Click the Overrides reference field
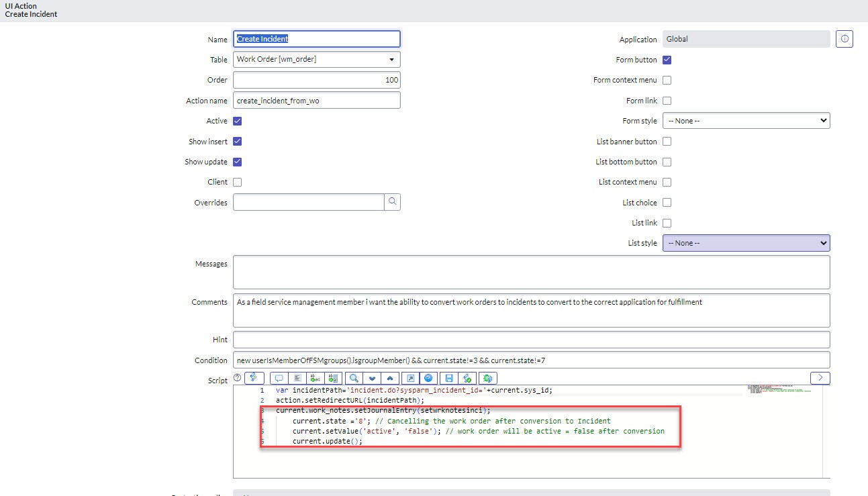 point(309,202)
